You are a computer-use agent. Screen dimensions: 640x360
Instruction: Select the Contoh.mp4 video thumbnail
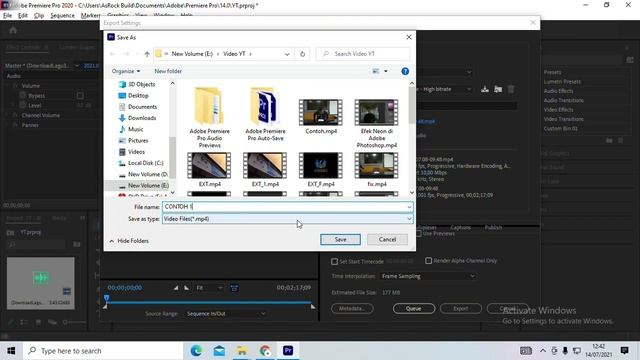(x=321, y=113)
